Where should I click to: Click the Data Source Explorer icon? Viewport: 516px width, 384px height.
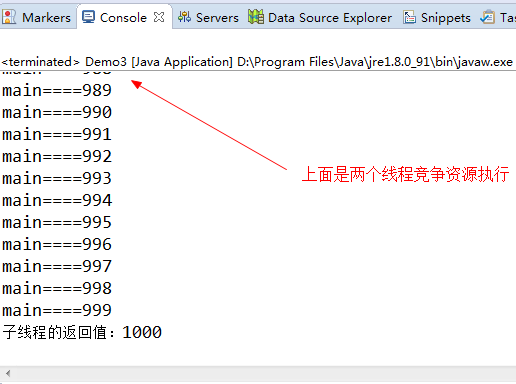click(256, 17)
